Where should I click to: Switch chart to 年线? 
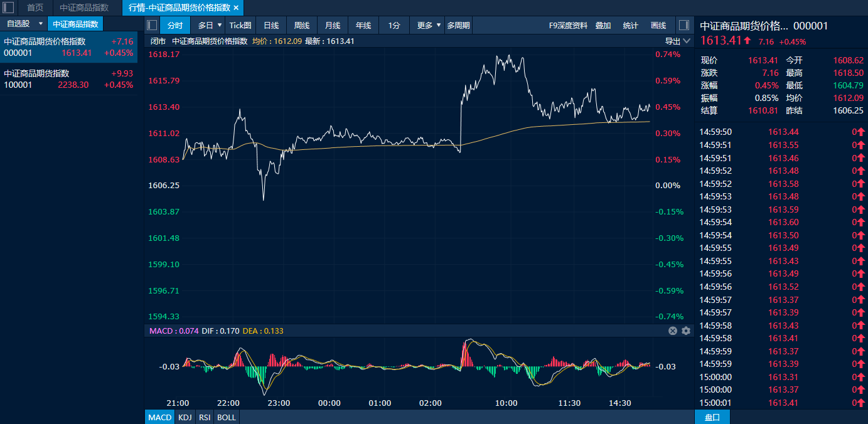point(363,25)
